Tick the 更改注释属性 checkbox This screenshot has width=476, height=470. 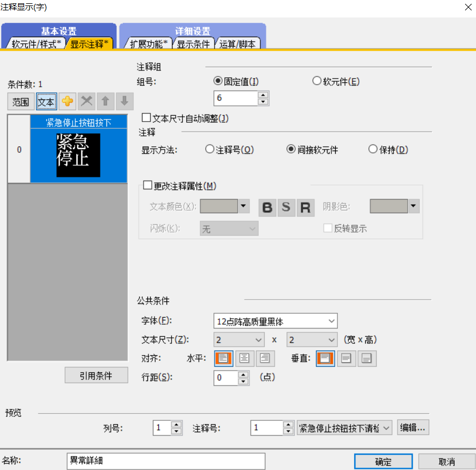(x=147, y=186)
